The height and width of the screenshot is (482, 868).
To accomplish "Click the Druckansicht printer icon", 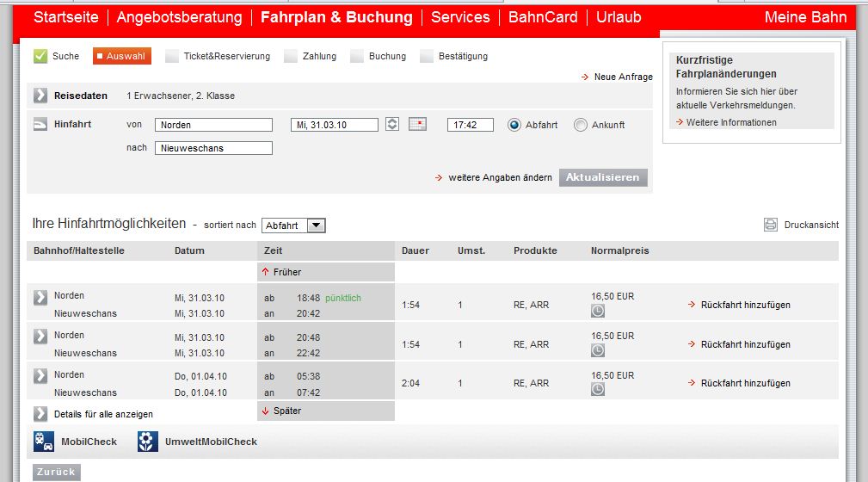I will pyautogui.click(x=771, y=225).
